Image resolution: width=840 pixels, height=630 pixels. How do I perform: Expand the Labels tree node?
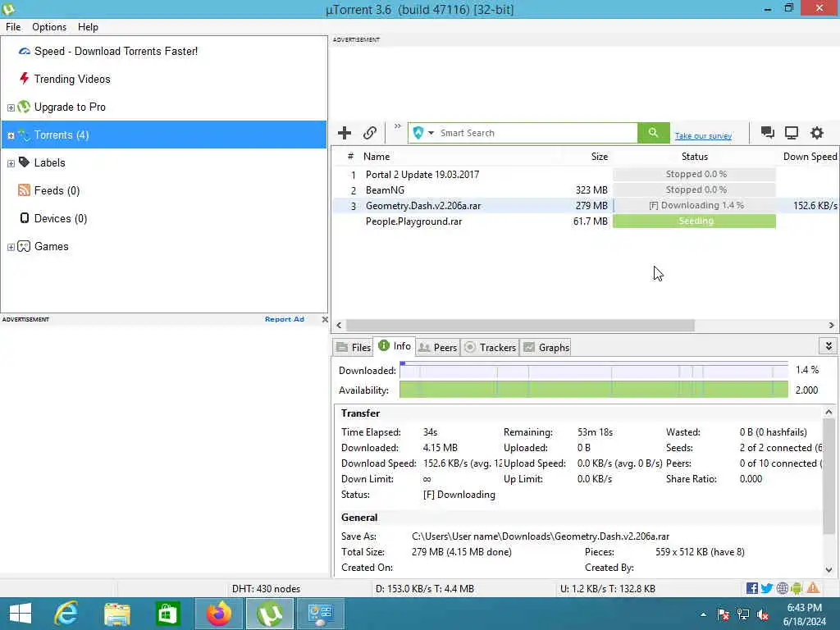[11, 163]
